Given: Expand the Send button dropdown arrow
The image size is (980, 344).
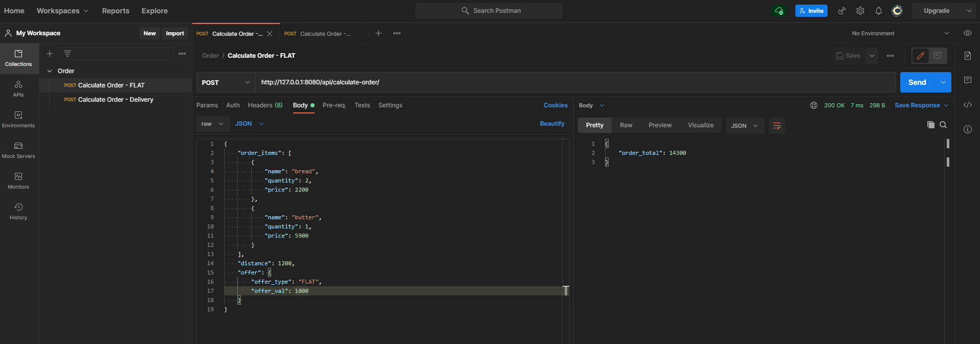Looking at the screenshot, I should 943,82.
